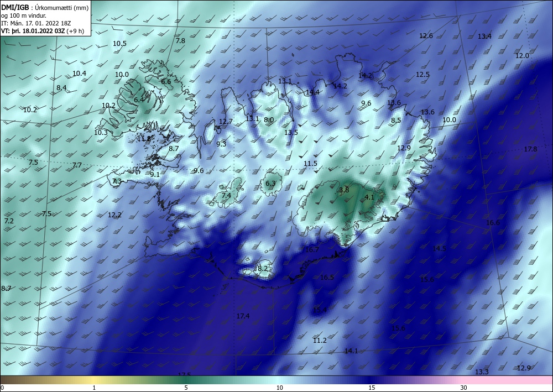The height and width of the screenshot is (392, 553).
Task: Click the 8.5 value label
Action: pos(396,120)
